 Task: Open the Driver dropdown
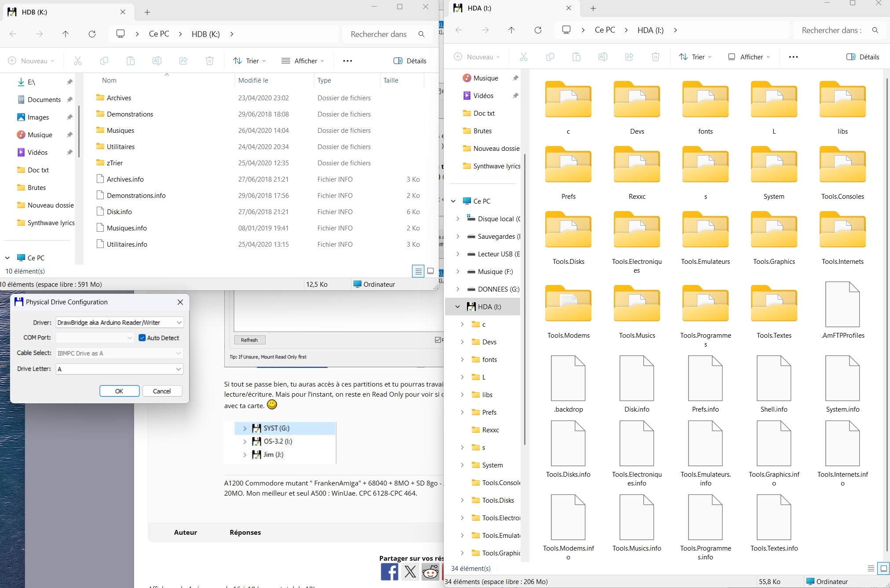(x=120, y=322)
